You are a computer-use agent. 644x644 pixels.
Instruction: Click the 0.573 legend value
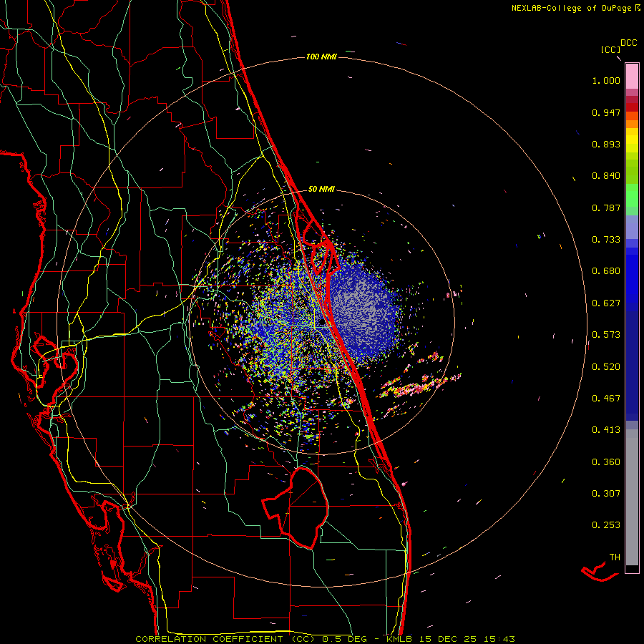pos(606,335)
